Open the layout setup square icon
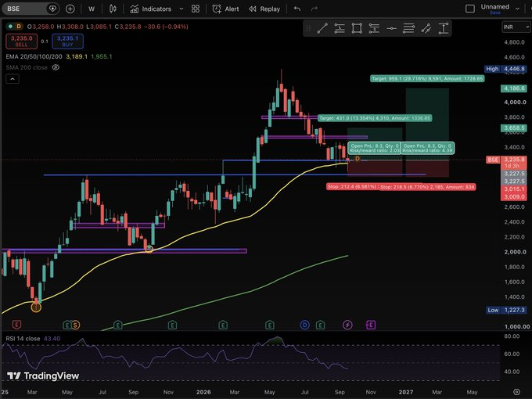 [x=470, y=9]
